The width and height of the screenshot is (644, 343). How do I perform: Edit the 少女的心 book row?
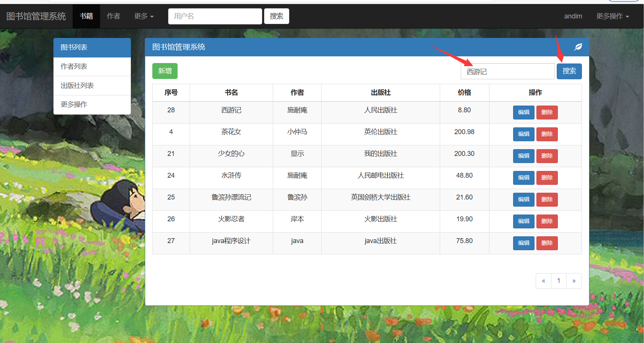click(524, 156)
